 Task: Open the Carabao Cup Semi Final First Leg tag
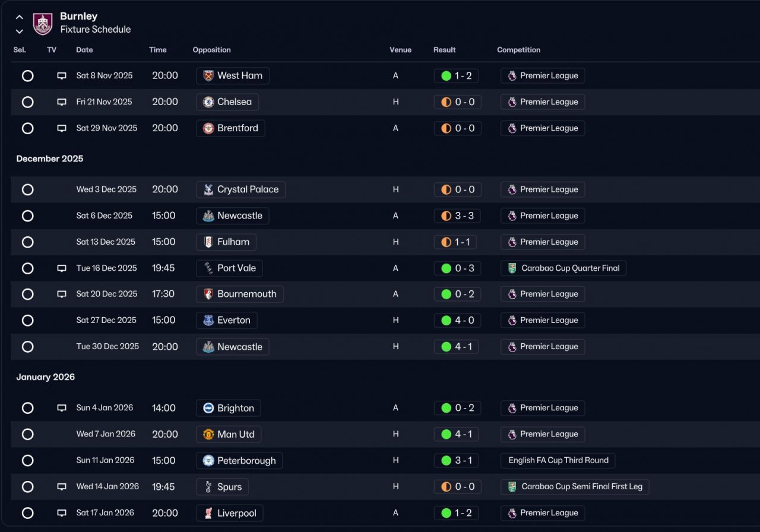click(x=575, y=487)
